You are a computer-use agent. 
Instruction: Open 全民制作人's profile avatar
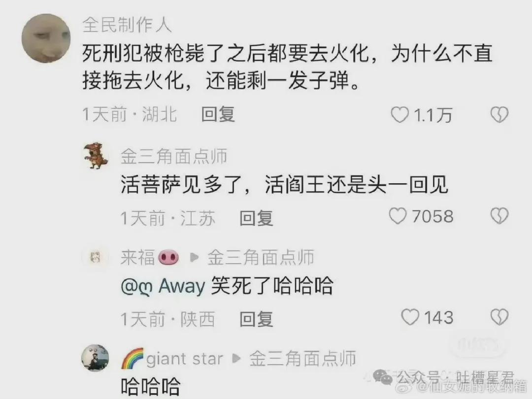(46, 38)
